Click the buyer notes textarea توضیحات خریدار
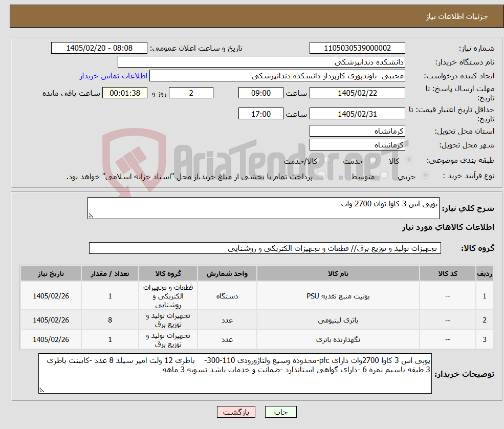The height and width of the screenshot is (429, 504). click(x=235, y=373)
